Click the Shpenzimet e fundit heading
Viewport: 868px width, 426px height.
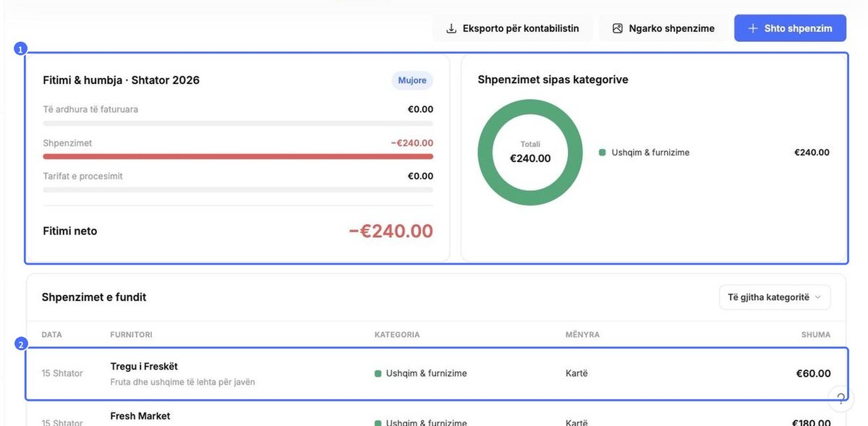[94, 297]
